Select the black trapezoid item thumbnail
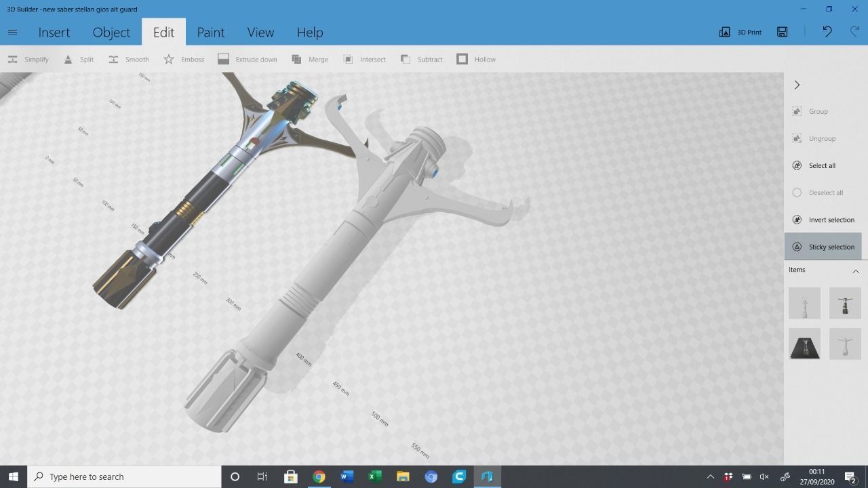The width and height of the screenshot is (868, 488). (x=804, y=344)
